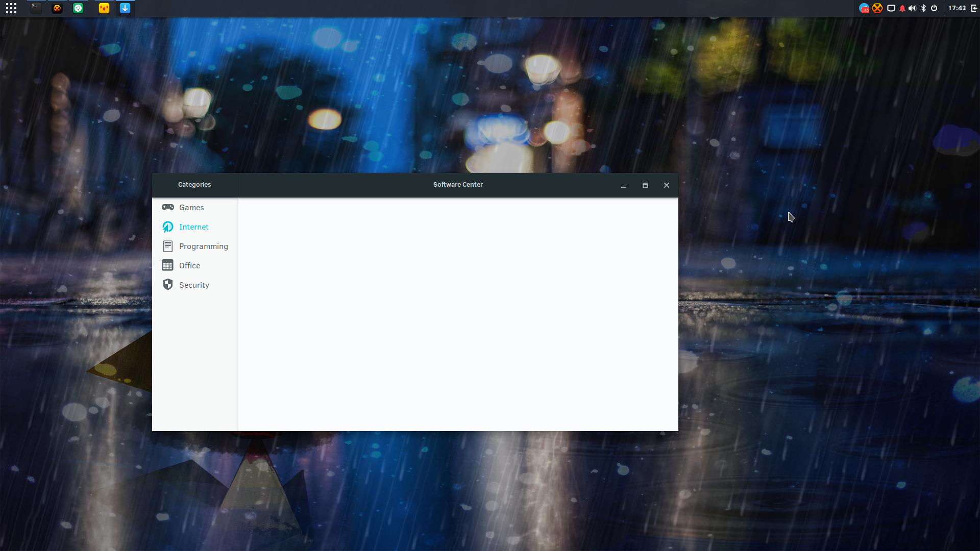This screenshot has height=551, width=980.
Task: Click the Software Center title text
Action: [x=458, y=185]
